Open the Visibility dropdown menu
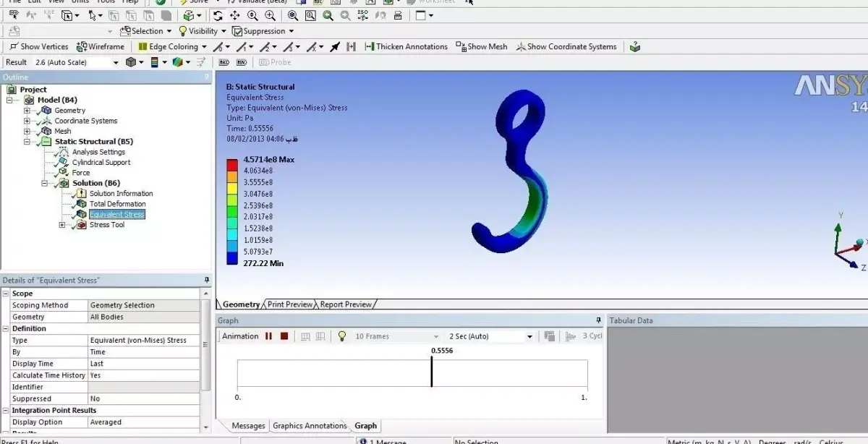868x444 pixels. (x=203, y=31)
